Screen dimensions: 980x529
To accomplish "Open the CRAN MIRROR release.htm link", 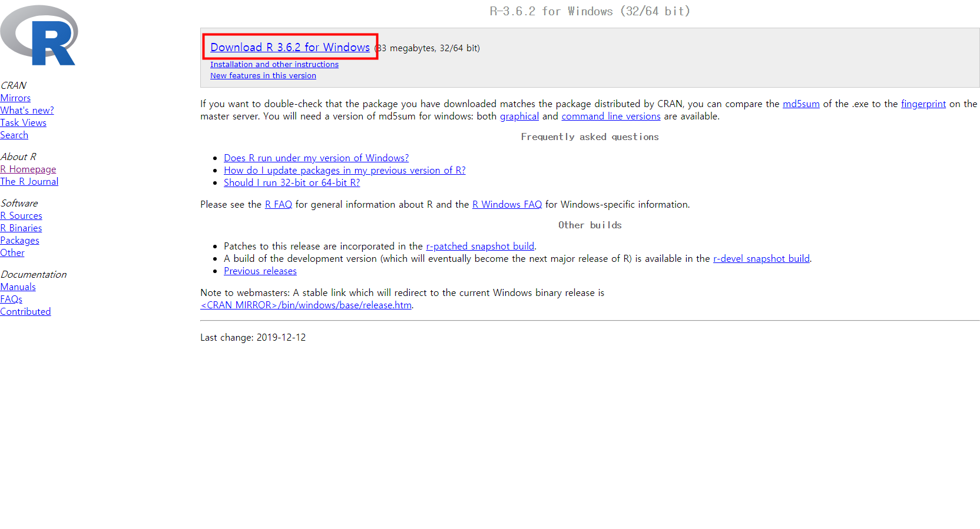I will click(x=306, y=305).
